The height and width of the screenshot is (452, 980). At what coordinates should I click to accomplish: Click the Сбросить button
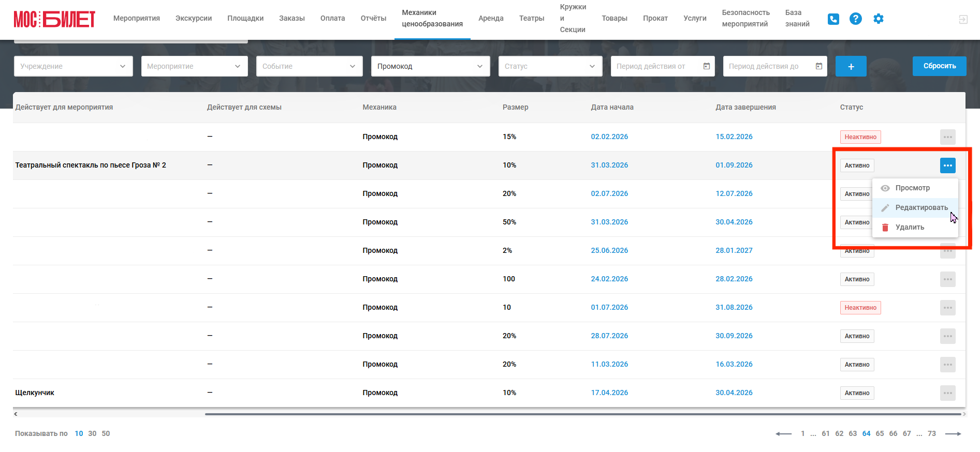point(939,66)
